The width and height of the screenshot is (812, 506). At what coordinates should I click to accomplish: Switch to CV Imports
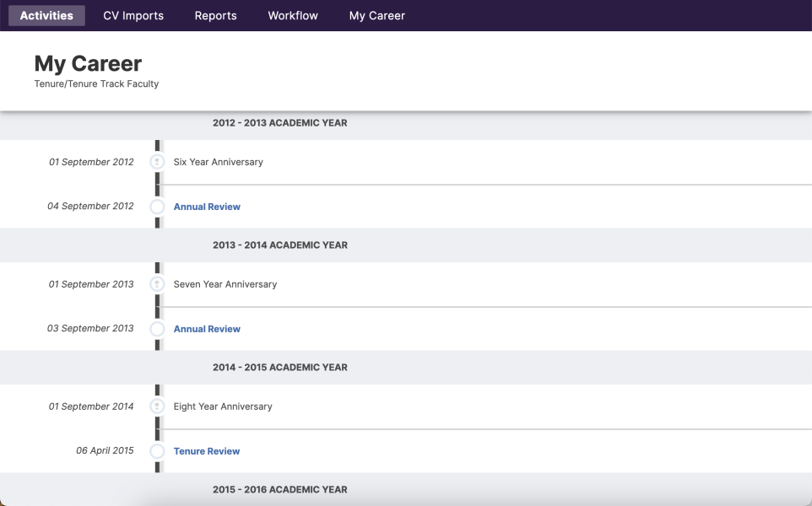(133, 15)
